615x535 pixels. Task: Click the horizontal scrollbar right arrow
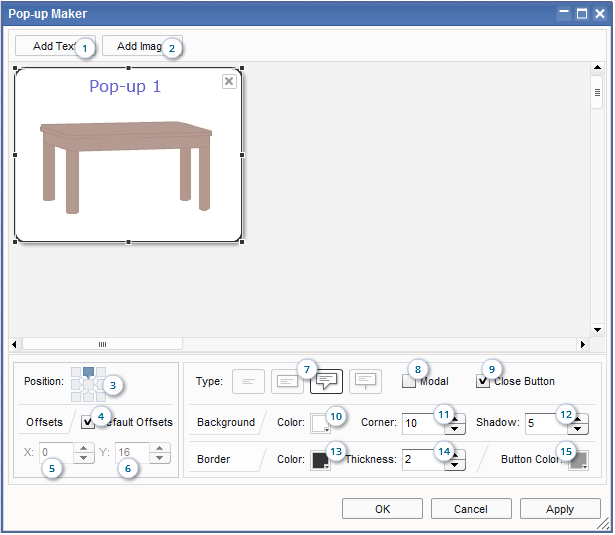point(583,345)
